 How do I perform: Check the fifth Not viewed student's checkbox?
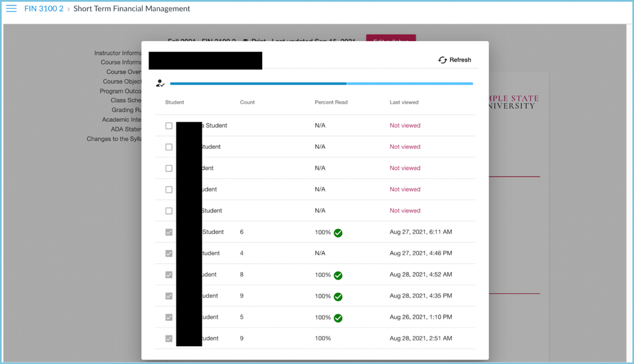[169, 211]
